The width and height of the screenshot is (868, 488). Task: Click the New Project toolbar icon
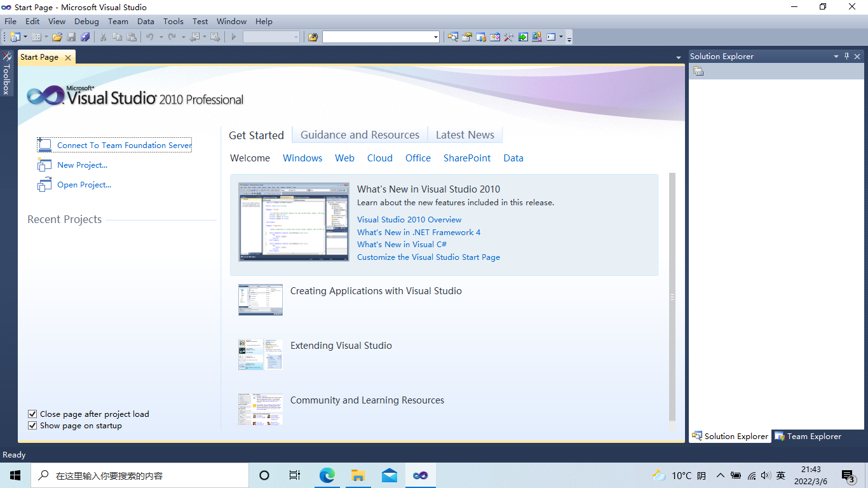point(15,37)
